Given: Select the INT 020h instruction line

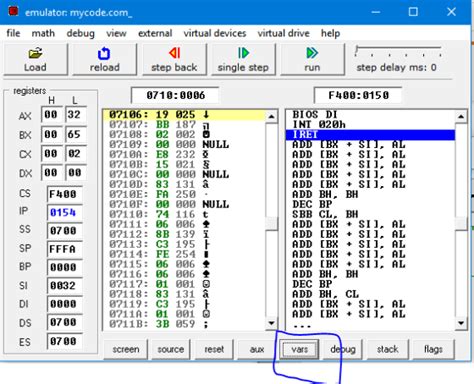Looking at the screenshot, I should tap(370, 125).
